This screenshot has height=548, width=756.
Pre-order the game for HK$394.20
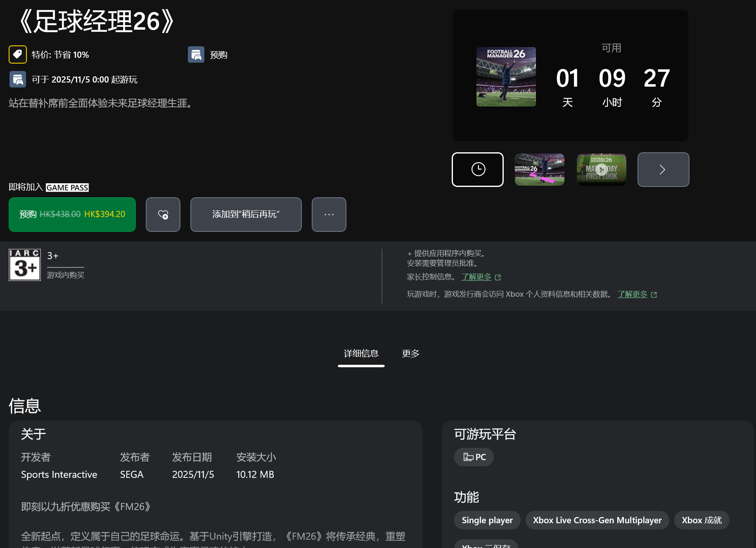click(x=72, y=215)
